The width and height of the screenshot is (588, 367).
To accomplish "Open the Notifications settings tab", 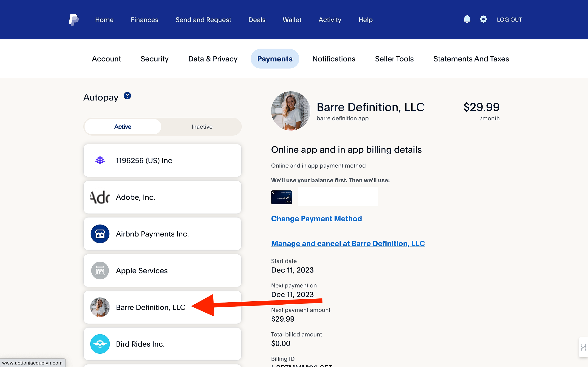I will pyautogui.click(x=334, y=59).
